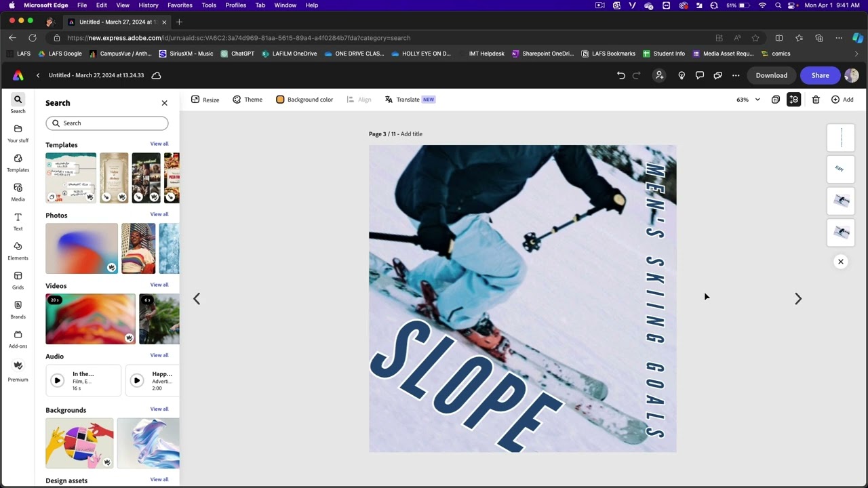Open the File menu
The image size is (868, 488).
coord(82,5)
